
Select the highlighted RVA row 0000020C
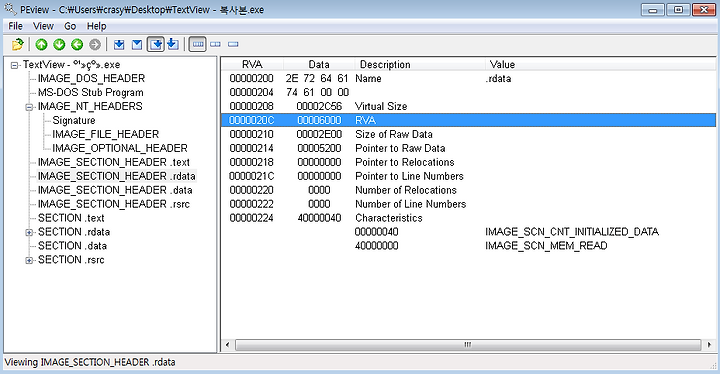tap(468, 120)
